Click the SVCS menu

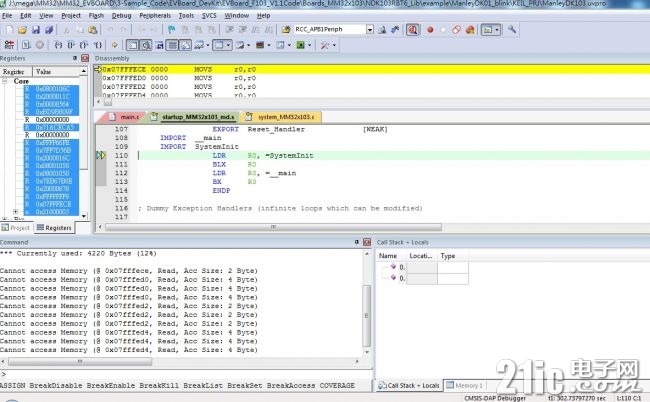tap(209, 15)
